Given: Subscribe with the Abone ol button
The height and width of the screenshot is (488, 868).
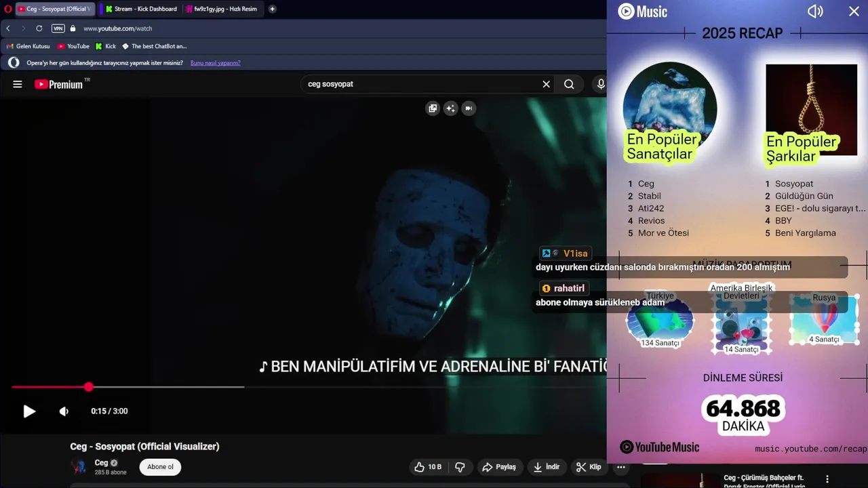Looking at the screenshot, I should point(160,467).
